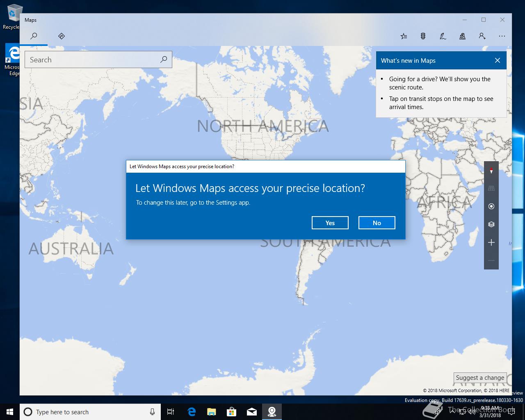Open Microsoft Edge desktop shortcut
The height and width of the screenshot is (420, 525).
(x=12, y=60)
